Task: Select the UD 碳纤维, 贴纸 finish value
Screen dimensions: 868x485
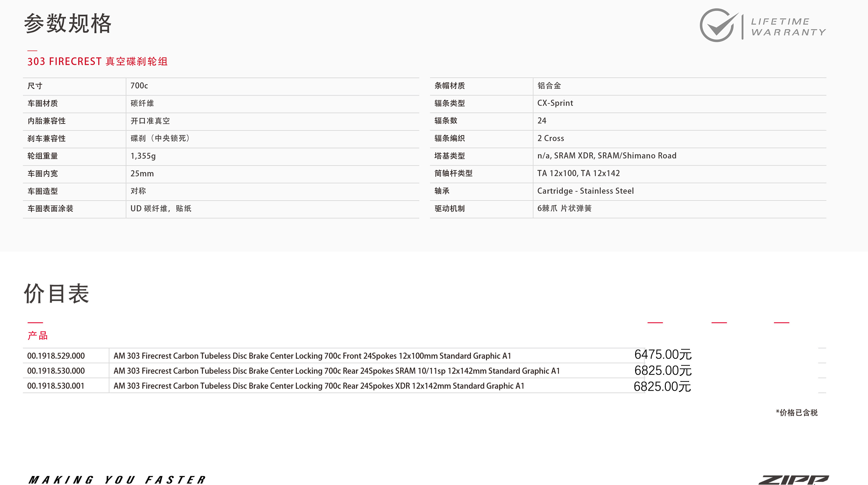Action: pyautogui.click(x=161, y=208)
